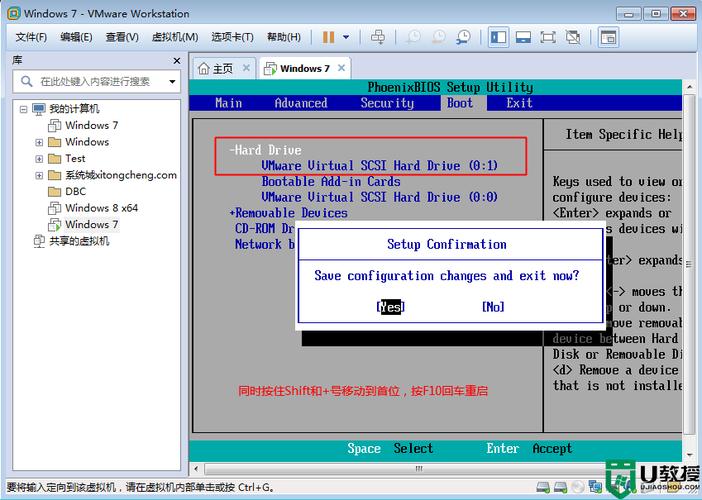Select VMware Virtual SCSI Hard Drive (0:1)
702x500 pixels.
379,166
